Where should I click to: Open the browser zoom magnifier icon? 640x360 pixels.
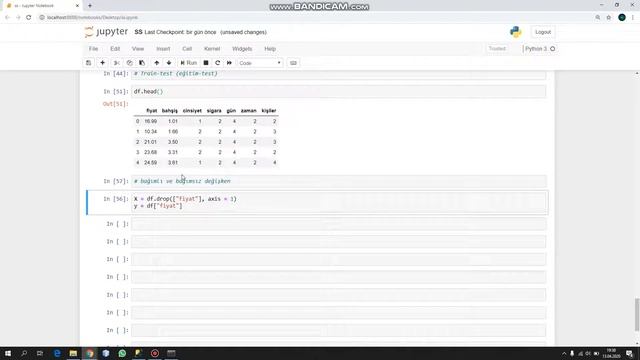coord(598,18)
